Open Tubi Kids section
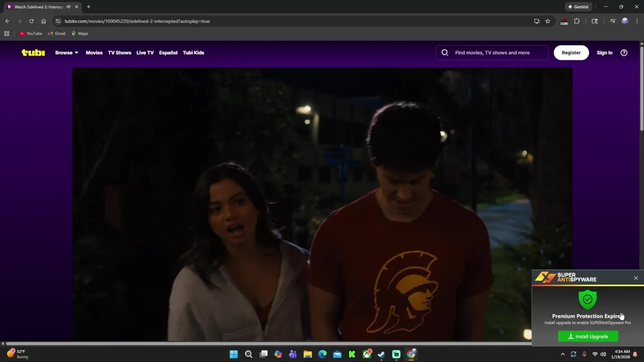This screenshot has height=362, width=644. [193, 52]
